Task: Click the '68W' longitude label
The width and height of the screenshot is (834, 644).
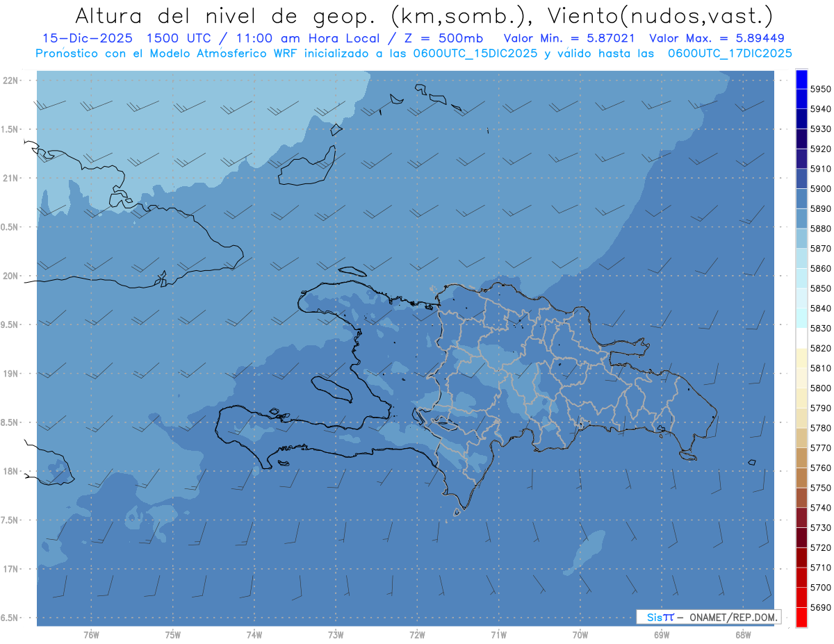Action: [743, 635]
